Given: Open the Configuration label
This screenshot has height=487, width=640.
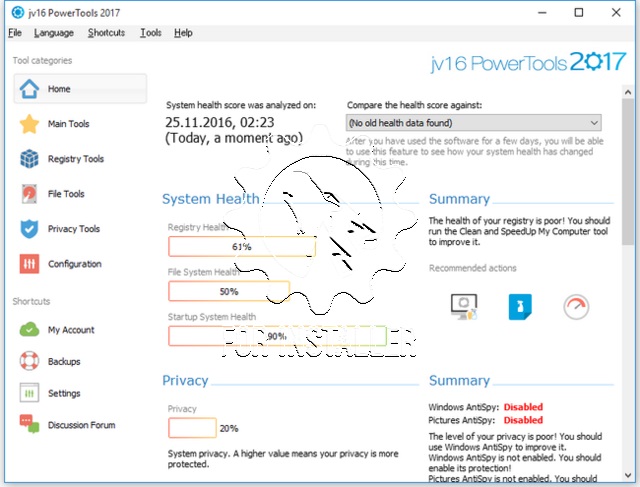Looking at the screenshot, I should [75, 264].
